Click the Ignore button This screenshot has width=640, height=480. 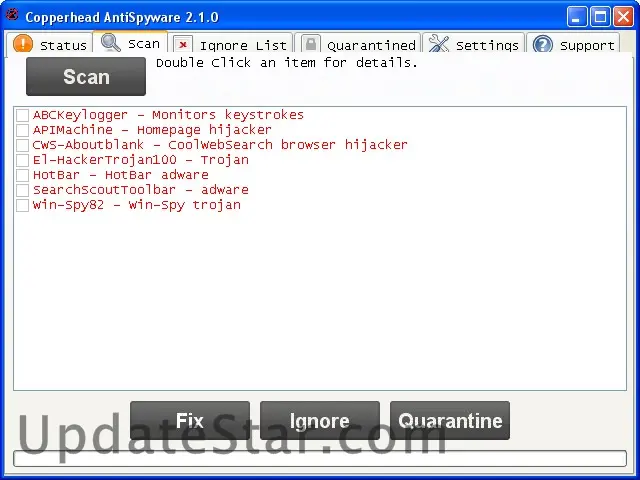pyautogui.click(x=320, y=420)
